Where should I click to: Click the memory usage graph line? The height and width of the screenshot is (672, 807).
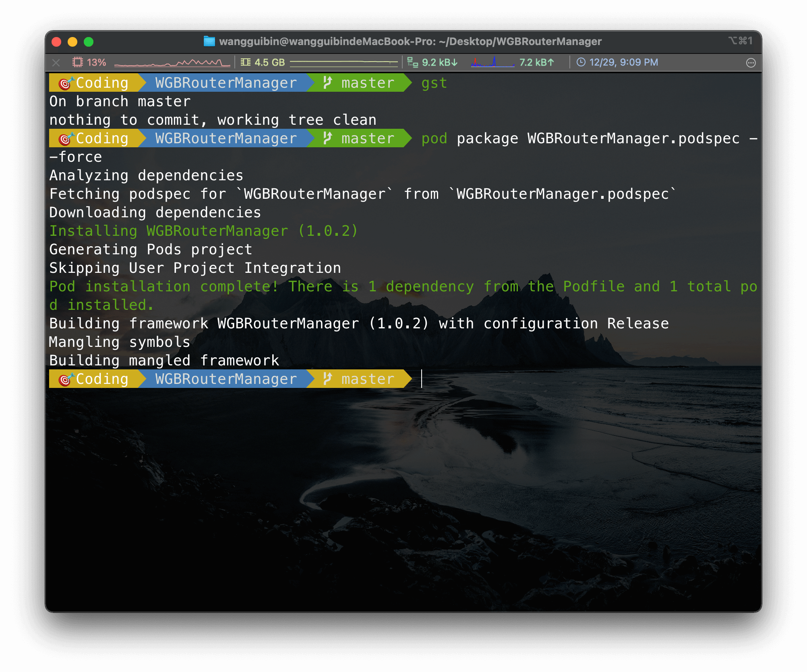(x=343, y=62)
